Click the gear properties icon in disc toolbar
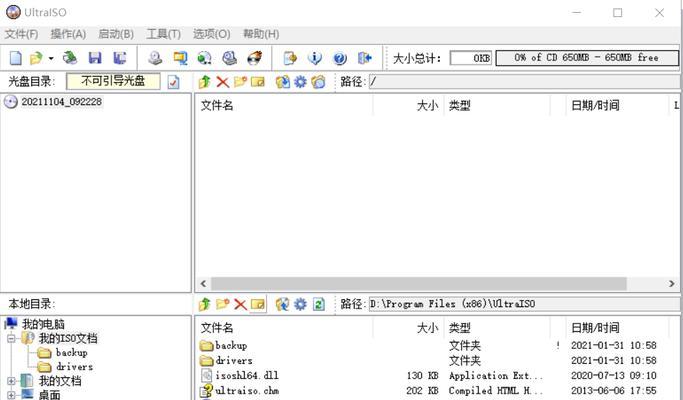The height and width of the screenshot is (400, 683). pos(301,81)
